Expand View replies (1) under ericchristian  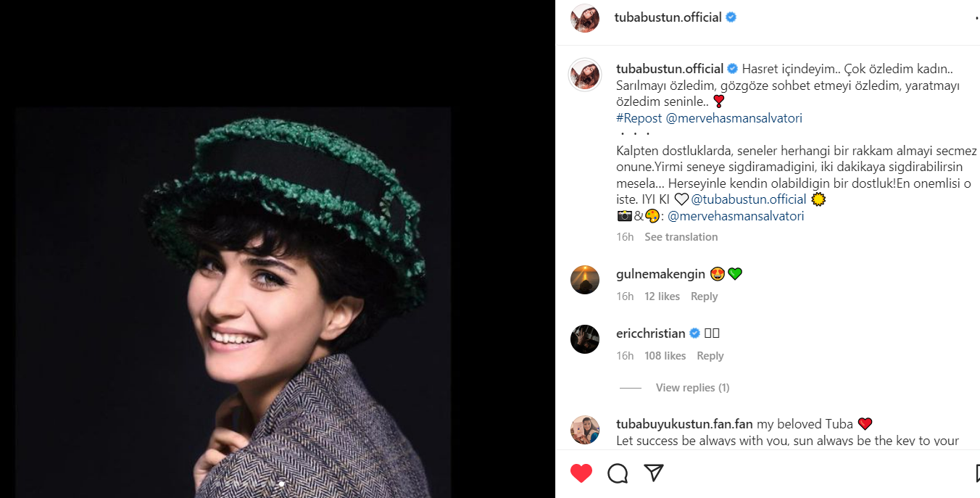(x=692, y=388)
